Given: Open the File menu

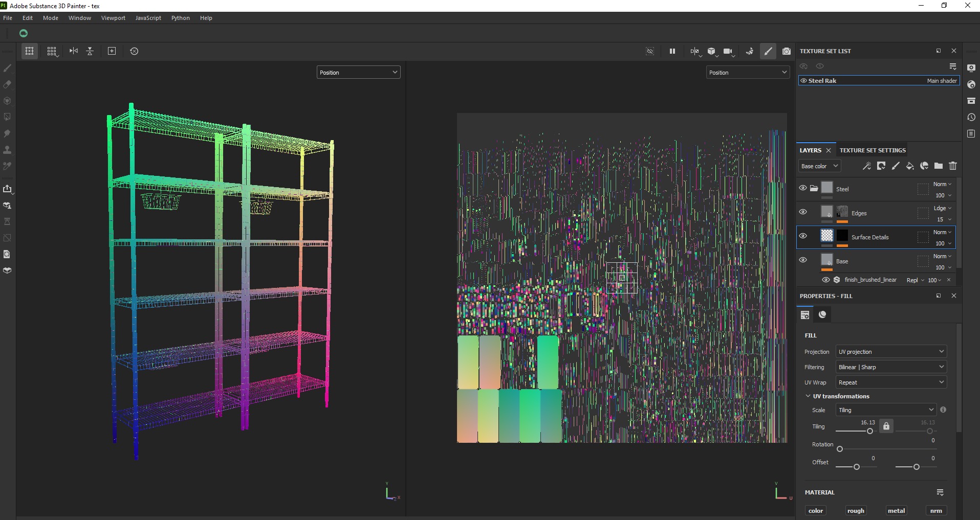Looking at the screenshot, I should [8, 18].
